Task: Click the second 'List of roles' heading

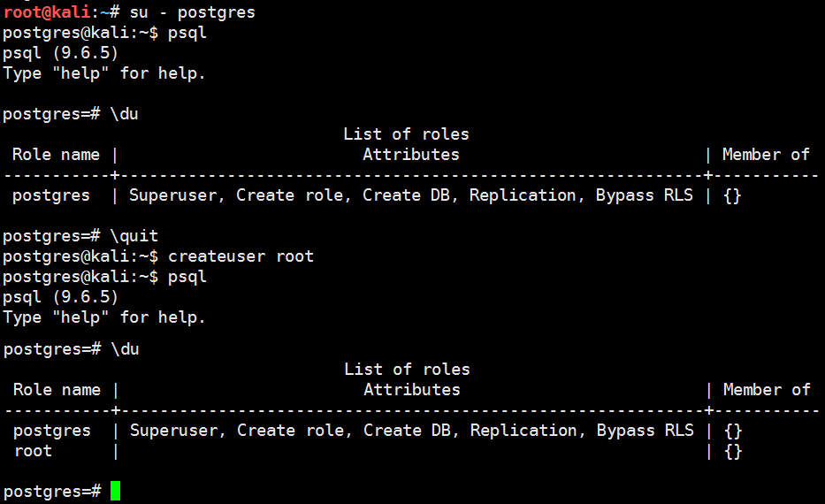Action: [x=407, y=370]
